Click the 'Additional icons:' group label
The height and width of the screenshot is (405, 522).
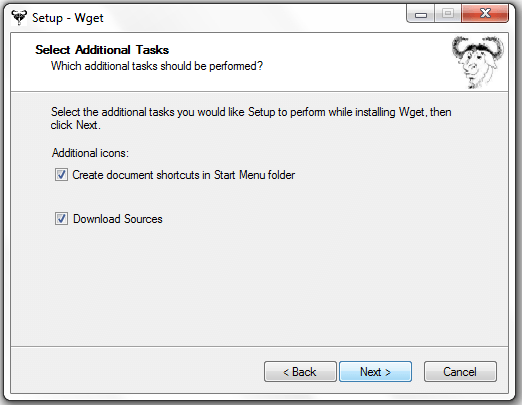click(x=90, y=153)
